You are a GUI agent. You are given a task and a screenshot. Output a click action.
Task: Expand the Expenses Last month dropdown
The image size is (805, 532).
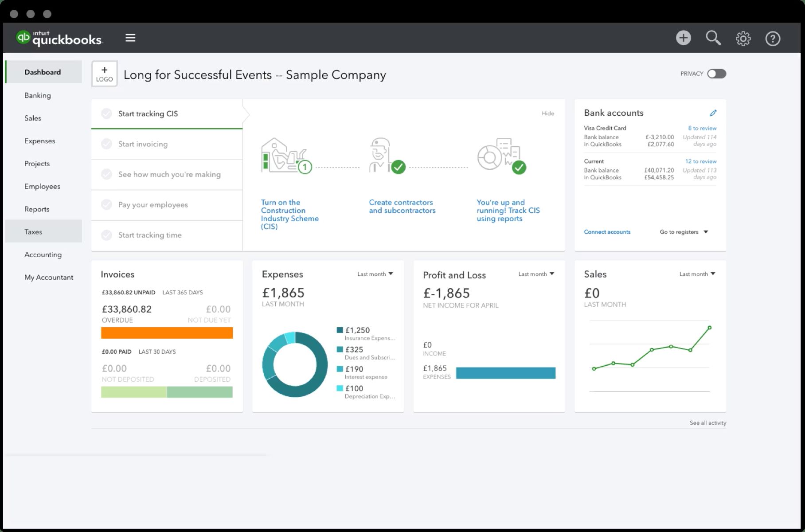pos(375,274)
